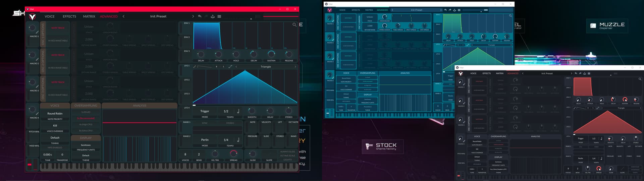Click the Sustain knob in the left window envelope

tap(271, 54)
